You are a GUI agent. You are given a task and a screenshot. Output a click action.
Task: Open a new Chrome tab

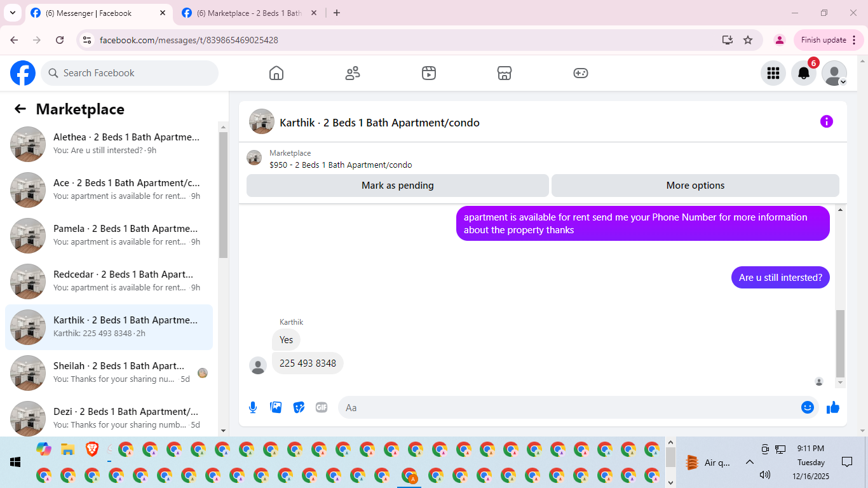point(337,13)
